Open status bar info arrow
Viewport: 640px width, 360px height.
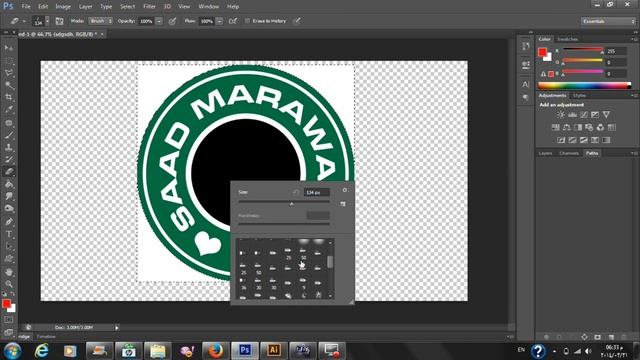117,327
